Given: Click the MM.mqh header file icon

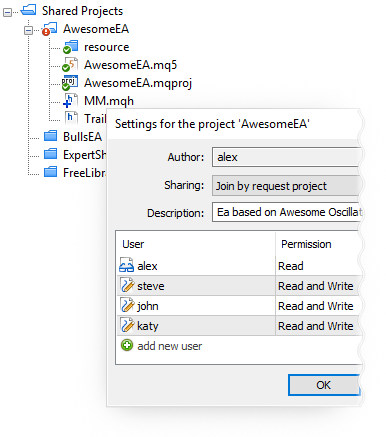Looking at the screenshot, I should (70, 101).
